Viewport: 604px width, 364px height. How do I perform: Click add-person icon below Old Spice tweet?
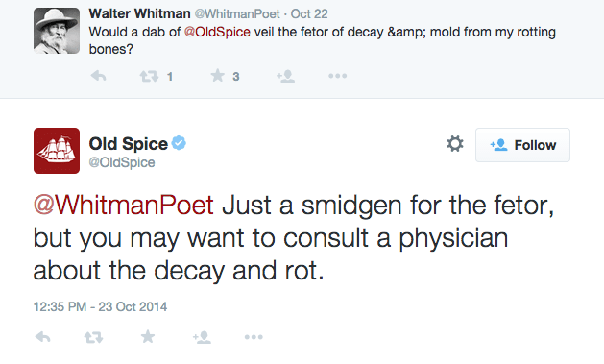coord(202,337)
